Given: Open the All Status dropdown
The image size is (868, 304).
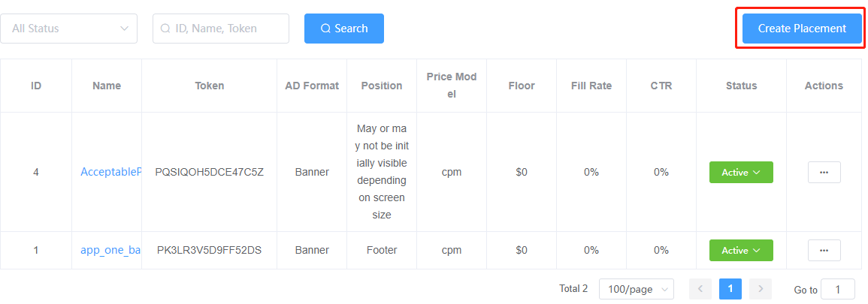Looking at the screenshot, I should 68,29.
